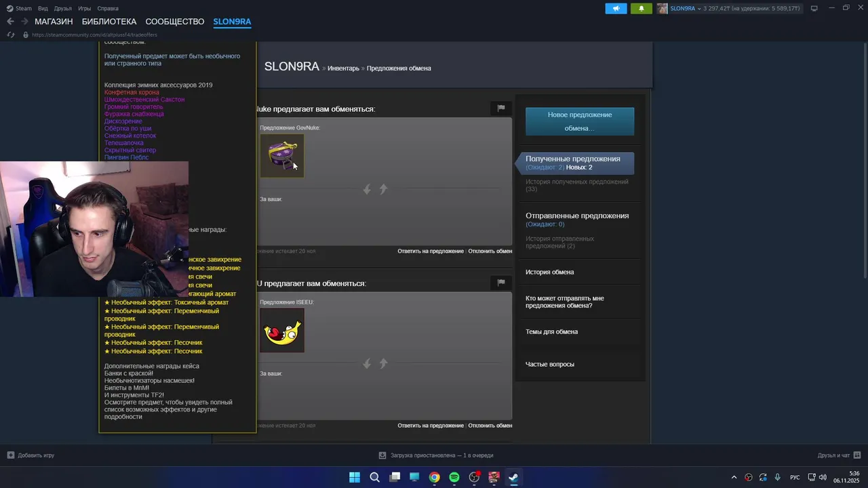Open the SLON9RA profile tab

(x=232, y=22)
